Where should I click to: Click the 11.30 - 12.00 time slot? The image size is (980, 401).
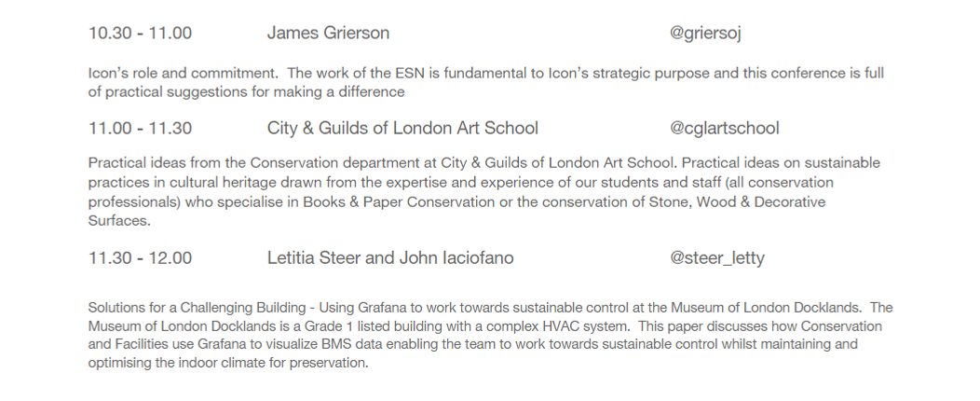140,257
